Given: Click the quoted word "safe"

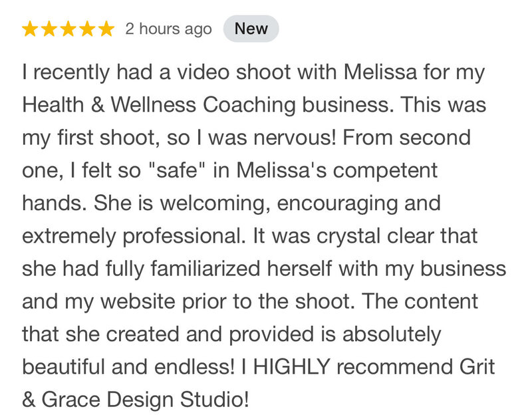Looking at the screenshot, I should pos(178,170).
